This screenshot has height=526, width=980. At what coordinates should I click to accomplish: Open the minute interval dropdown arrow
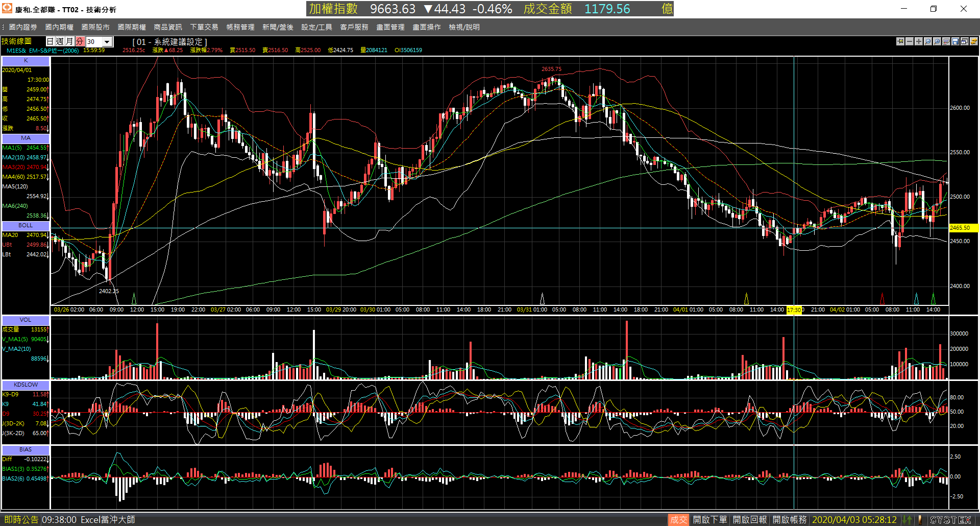point(107,42)
